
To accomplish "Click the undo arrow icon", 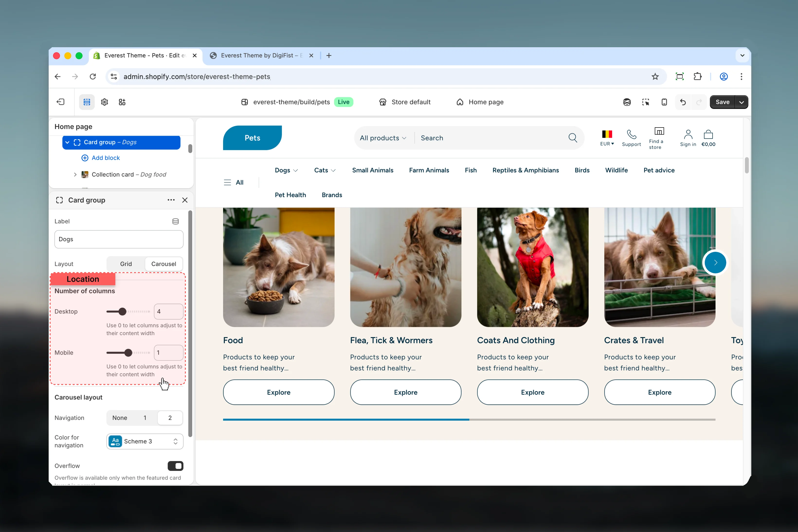I will coord(683,102).
